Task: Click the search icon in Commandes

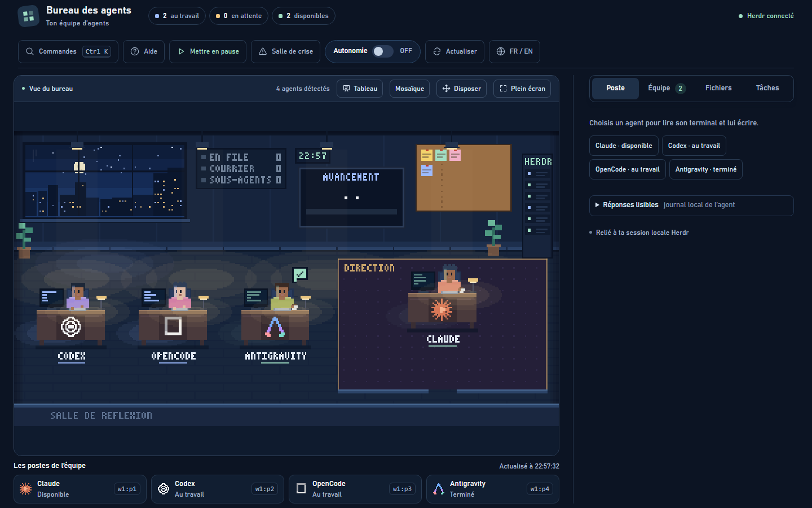Action: (x=30, y=51)
